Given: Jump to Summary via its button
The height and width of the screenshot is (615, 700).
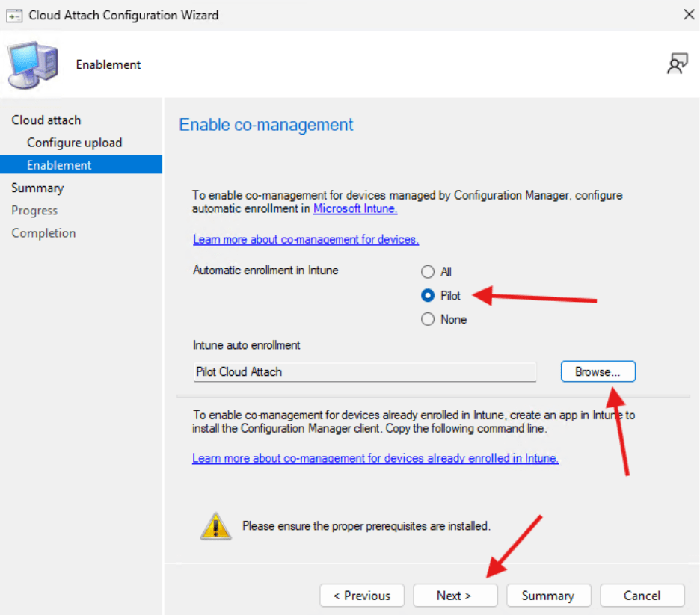Looking at the screenshot, I should coord(549,596).
